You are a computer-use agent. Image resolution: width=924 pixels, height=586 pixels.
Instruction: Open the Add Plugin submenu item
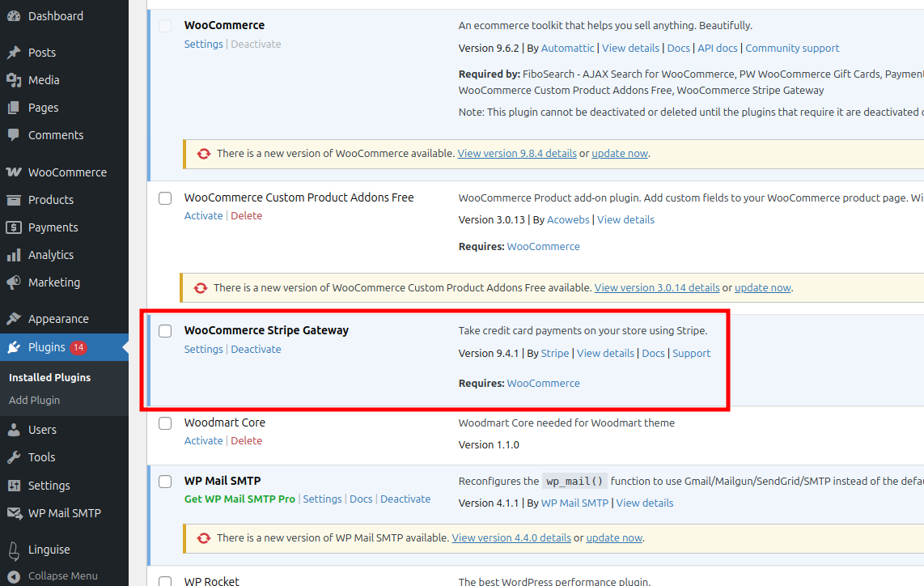34,401
